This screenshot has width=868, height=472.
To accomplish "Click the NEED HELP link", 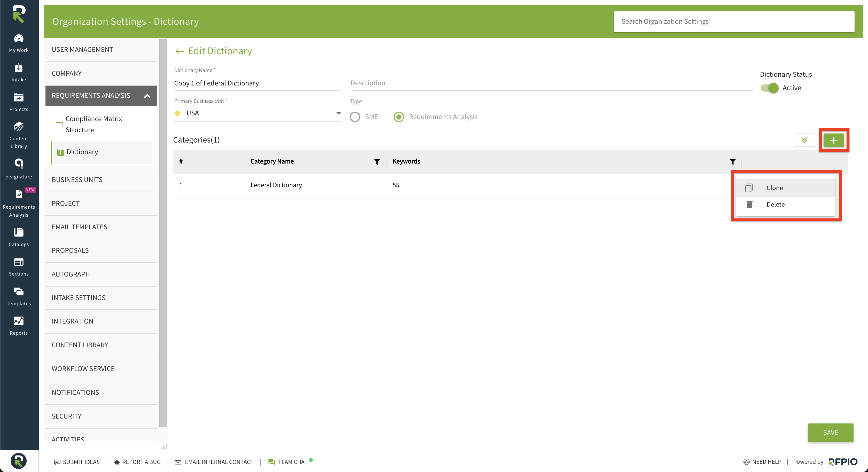I will click(x=766, y=462).
